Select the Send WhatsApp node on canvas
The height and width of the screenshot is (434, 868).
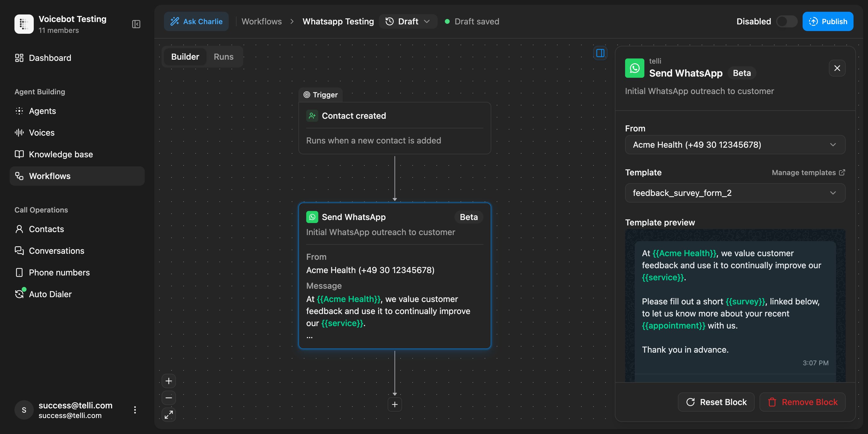(x=395, y=276)
